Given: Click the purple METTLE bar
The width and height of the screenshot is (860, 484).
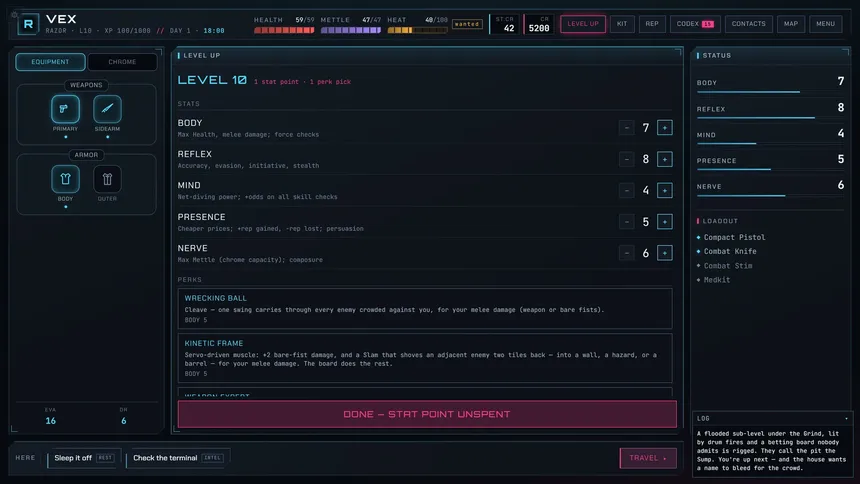Looking at the screenshot, I should coord(350,30).
